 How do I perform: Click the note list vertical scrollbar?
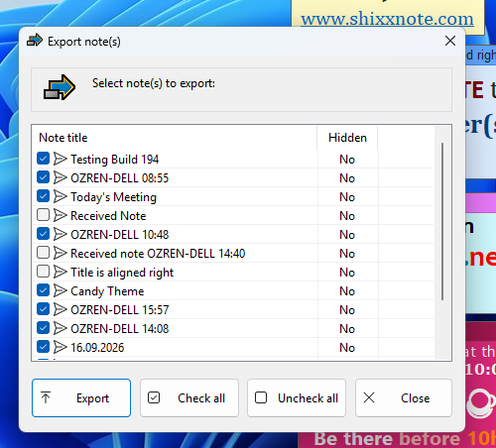click(442, 221)
